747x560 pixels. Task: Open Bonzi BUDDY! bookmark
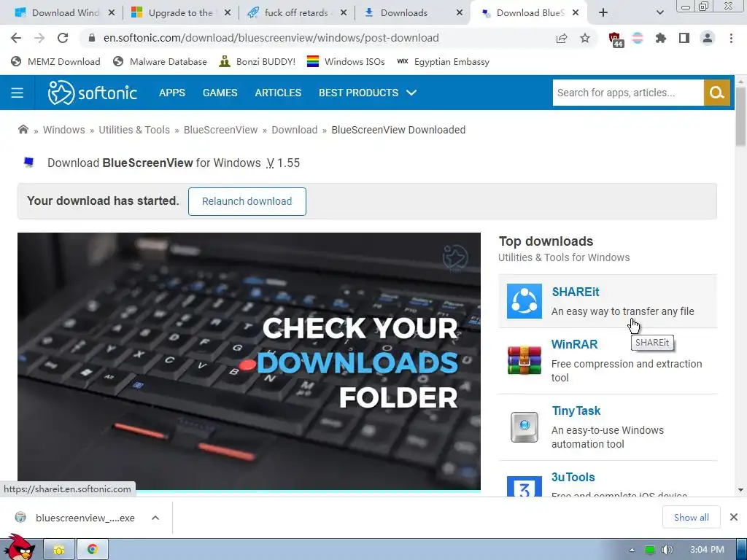click(x=258, y=61)
